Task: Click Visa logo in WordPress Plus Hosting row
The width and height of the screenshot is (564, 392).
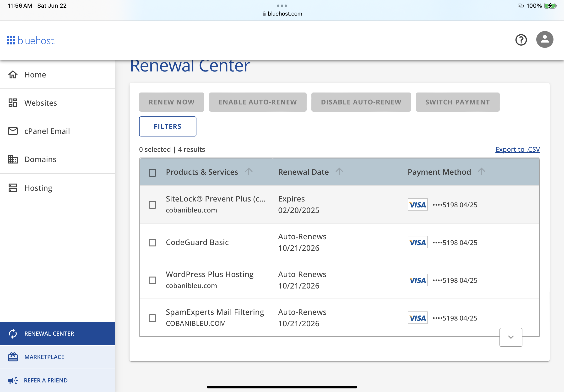Action: click(418, 280)
